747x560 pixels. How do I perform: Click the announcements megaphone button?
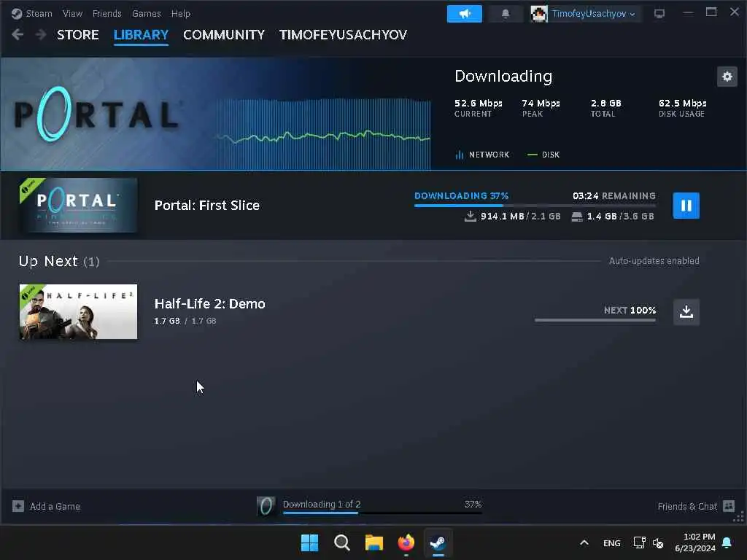pos(465,14)
